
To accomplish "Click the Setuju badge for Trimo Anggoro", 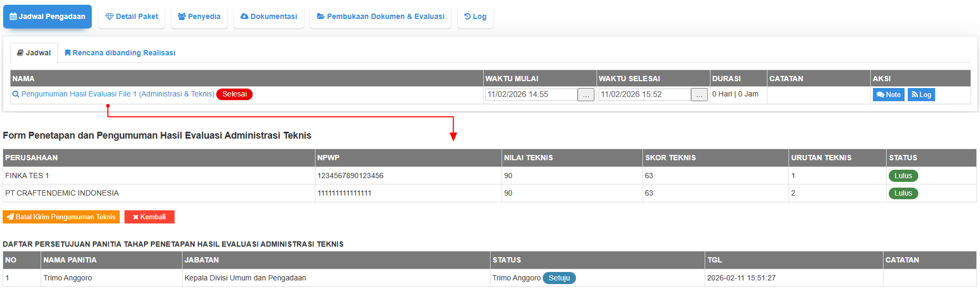I will [x=559, y=278].
